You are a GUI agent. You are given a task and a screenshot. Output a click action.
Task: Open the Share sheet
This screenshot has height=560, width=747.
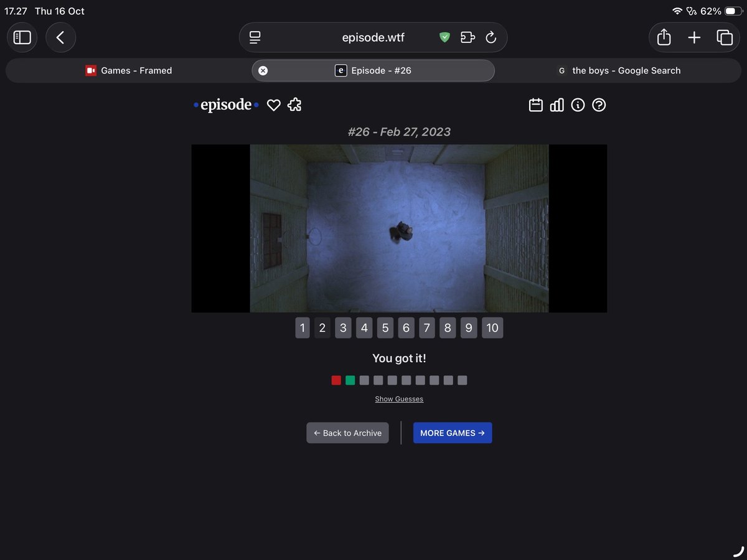point(664,37)
